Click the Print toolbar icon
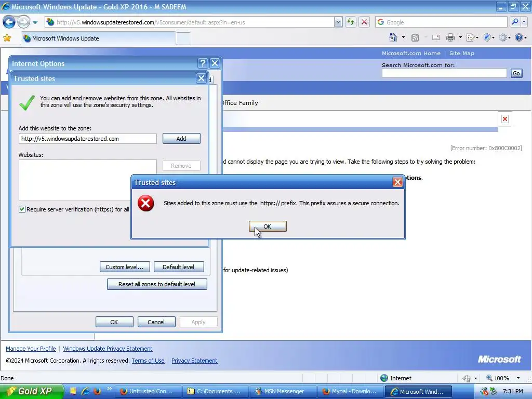 click(x=450, y=37)
